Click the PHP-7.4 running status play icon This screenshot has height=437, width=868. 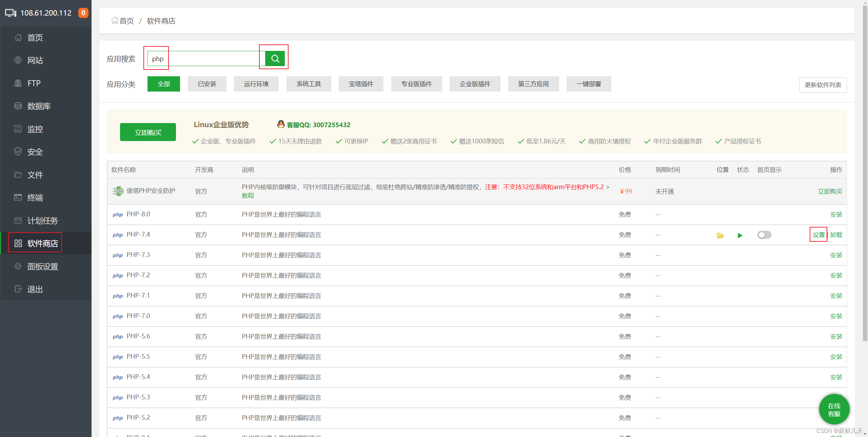pyautogui.click(x=740, y=235)
